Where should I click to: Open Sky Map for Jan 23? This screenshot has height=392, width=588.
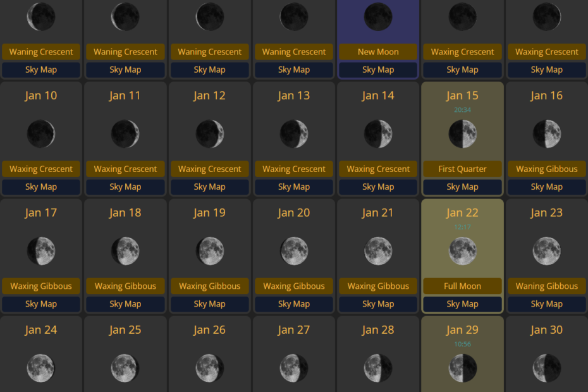tap(547, 304)
